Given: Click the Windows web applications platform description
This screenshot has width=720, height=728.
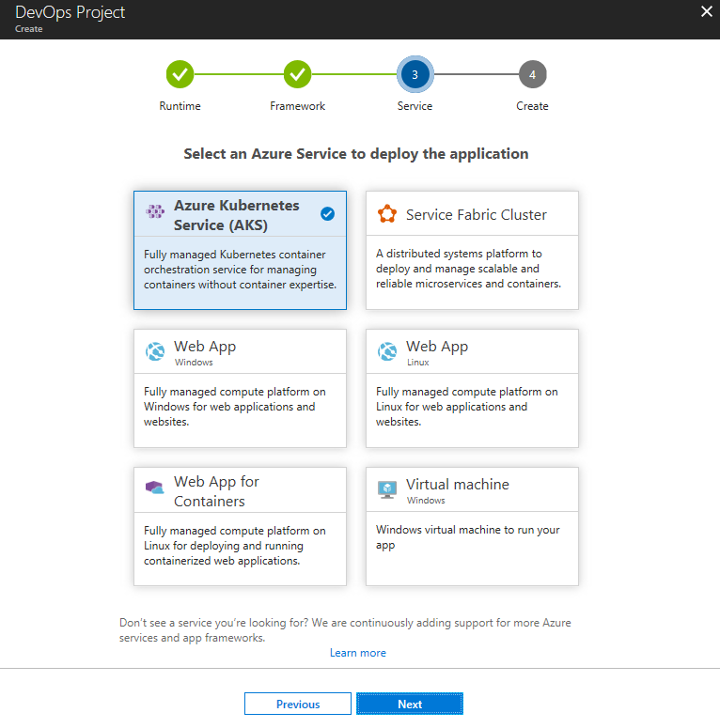Looking at the screenshot, I should click(x=235, y=407).
